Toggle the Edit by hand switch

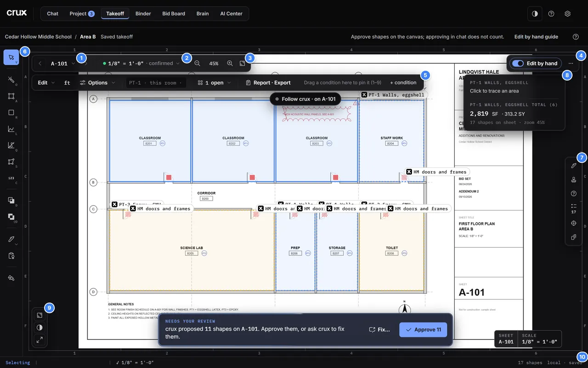518,63
